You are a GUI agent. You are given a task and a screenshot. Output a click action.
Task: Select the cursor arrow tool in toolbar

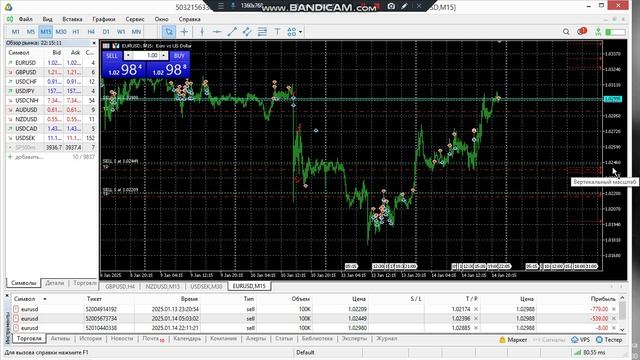[x=169, y=31]
